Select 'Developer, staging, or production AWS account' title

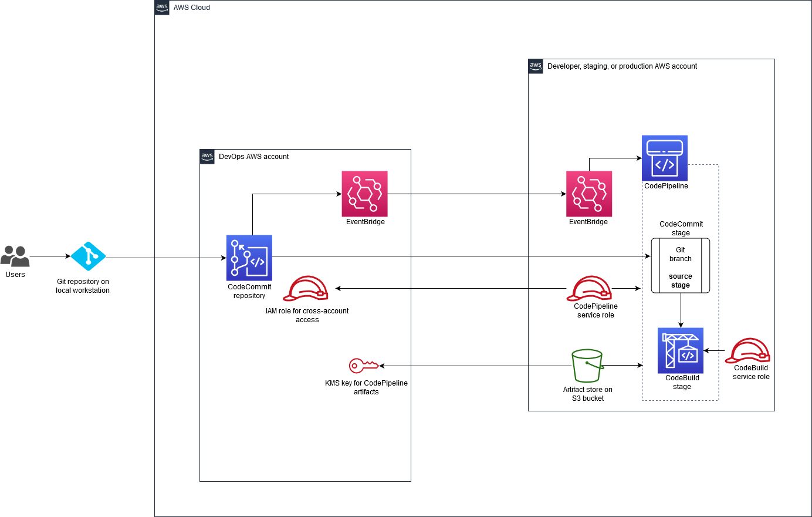pos(622,66)
